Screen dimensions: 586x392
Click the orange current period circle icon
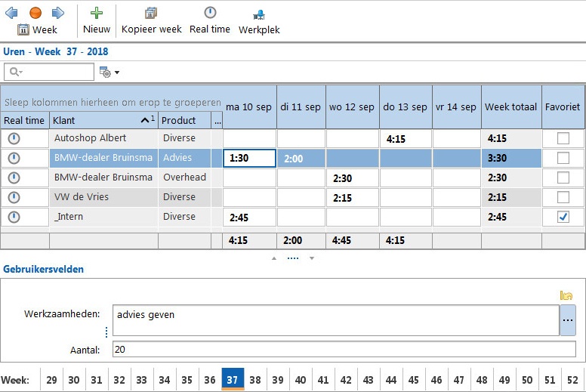[x=35, y=13]
